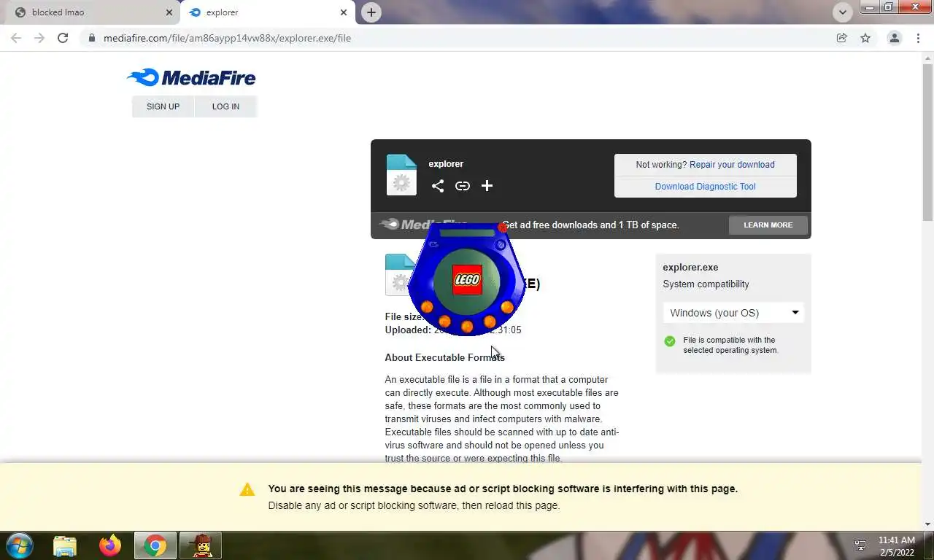Click the yellow warning icon
Image resolution: width=934 pixels, height=560 pixels.
click(247, 489)
